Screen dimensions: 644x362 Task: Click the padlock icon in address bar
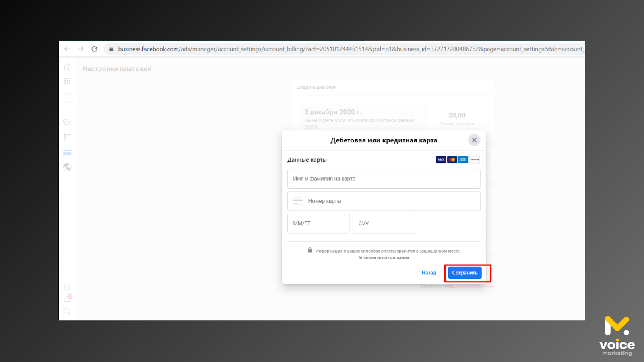111,49
